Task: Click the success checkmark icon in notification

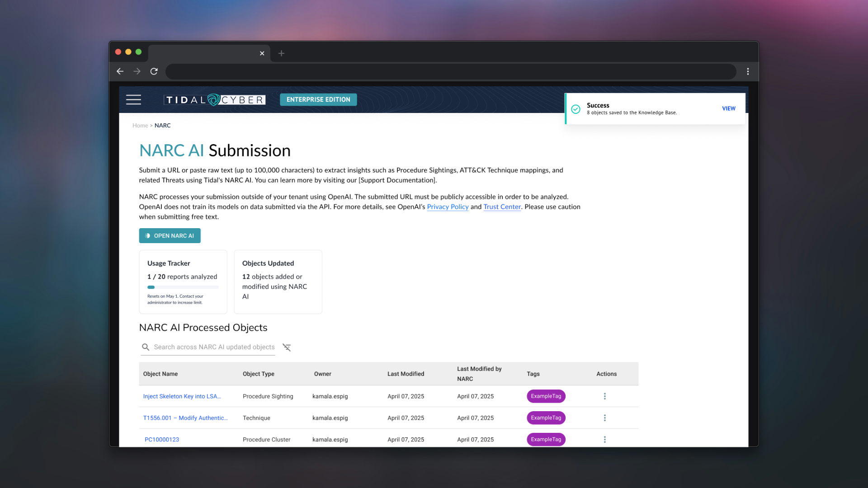Action: (x=576, y=109)
